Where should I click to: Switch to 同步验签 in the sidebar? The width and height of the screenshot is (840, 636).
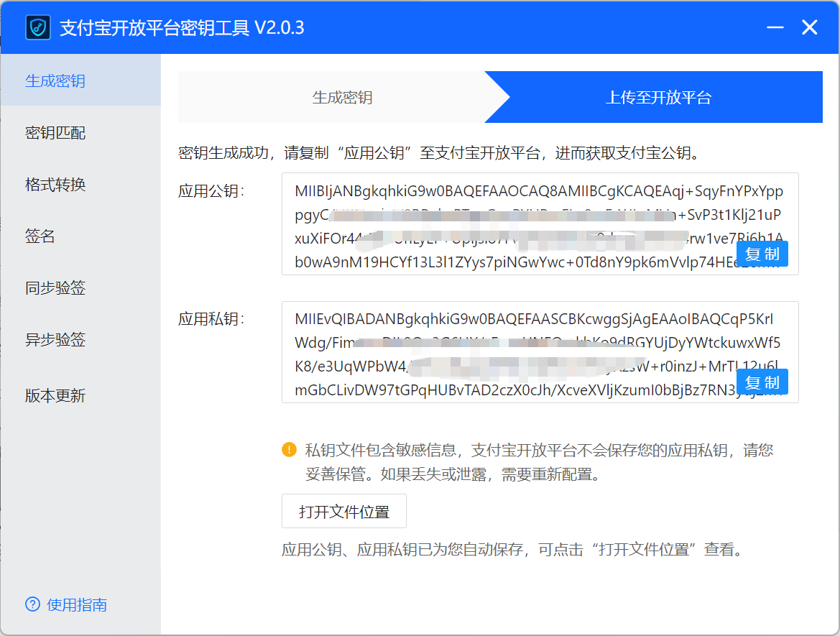coord(80,287)
